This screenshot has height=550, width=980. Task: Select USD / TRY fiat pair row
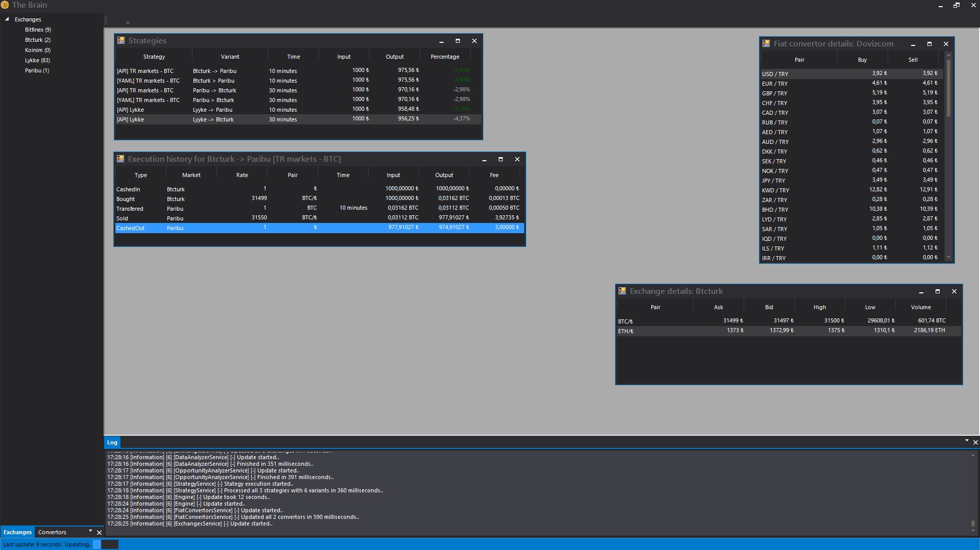tap(852, 74)
